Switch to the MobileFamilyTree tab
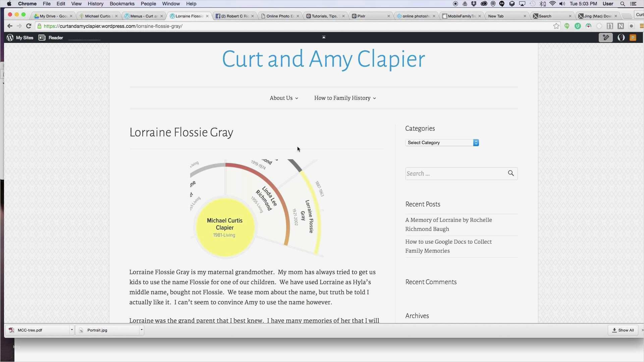 [x=461, y=16]
